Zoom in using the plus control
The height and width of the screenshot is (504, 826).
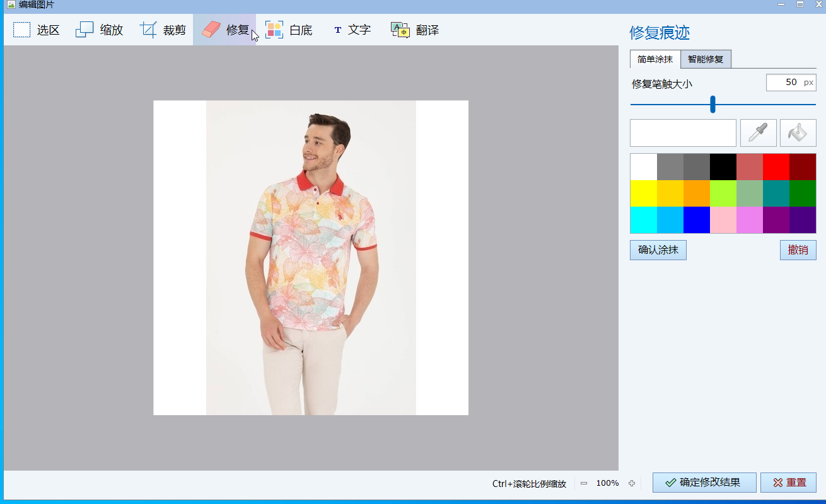[x=632, y=483]
